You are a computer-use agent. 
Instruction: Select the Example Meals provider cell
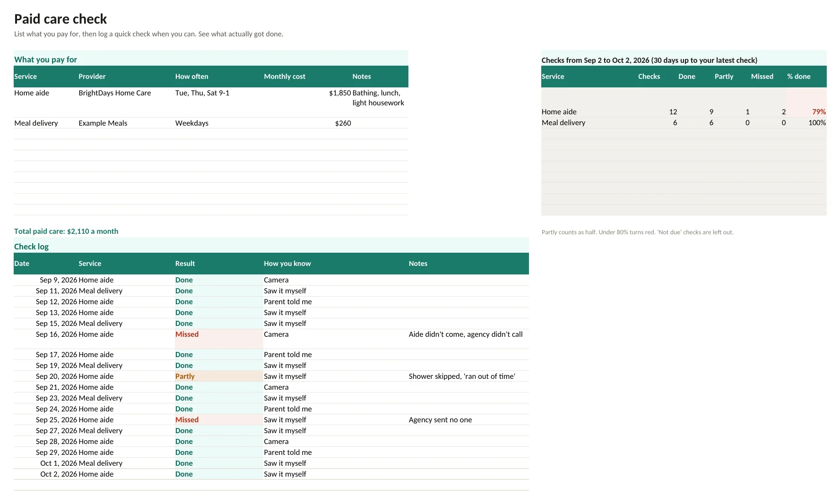click(103, 123)
